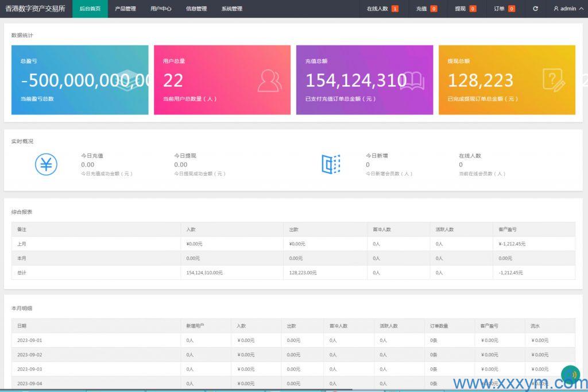Click the yen currency circle icon

pyautogui.click(x=46, y=164)
